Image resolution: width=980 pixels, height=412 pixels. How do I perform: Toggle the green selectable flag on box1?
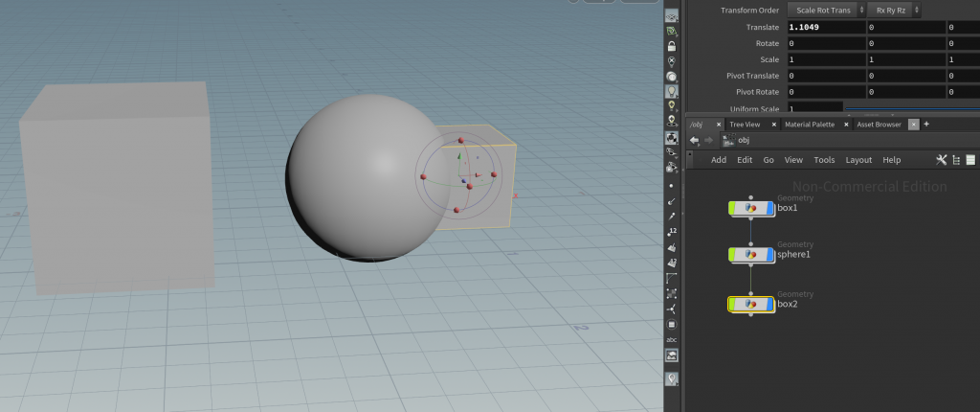[732, 209]
